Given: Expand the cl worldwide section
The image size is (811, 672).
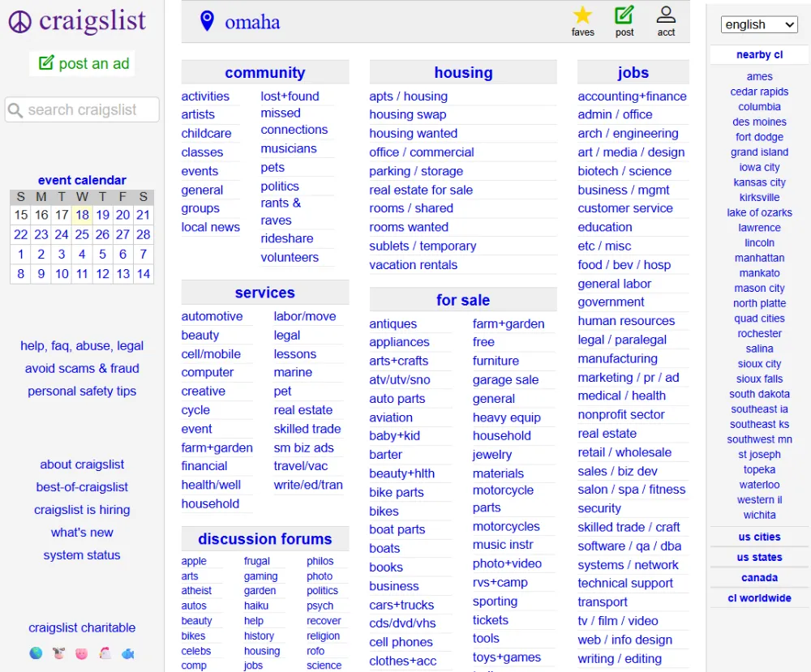Looking at the screenshot, I should (759, 598).
